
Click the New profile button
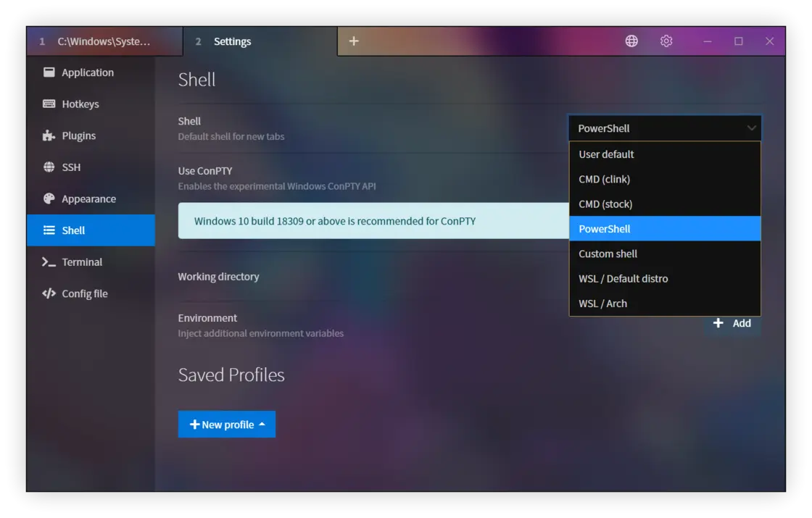point(227,425)
